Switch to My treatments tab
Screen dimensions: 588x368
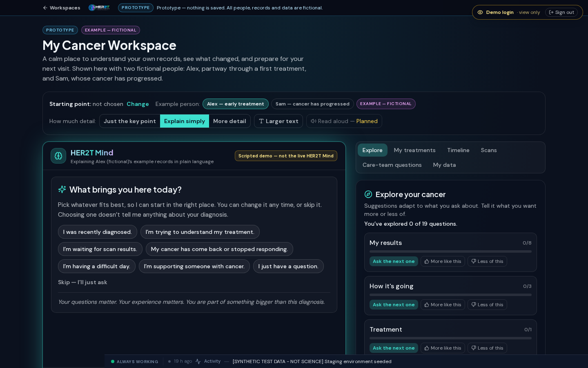pos(415,150)
